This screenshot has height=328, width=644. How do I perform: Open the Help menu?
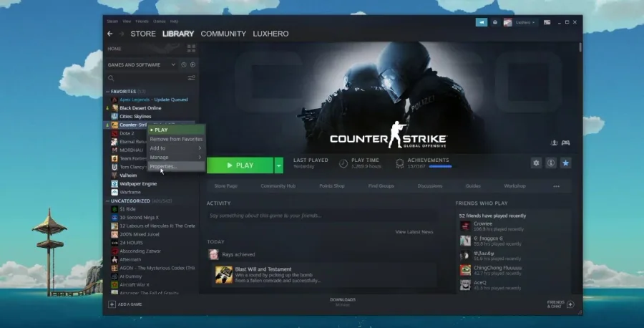[174, 21]
